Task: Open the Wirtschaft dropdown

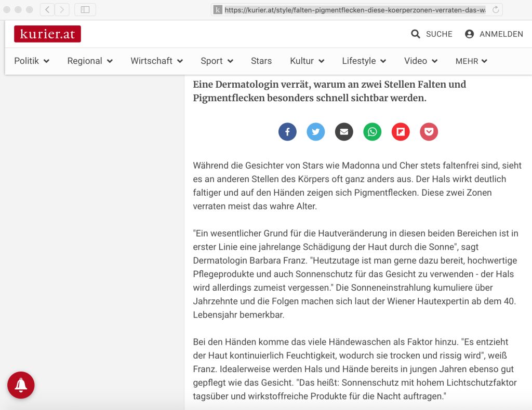Action: pyautogui.click(x=156, y=61)
